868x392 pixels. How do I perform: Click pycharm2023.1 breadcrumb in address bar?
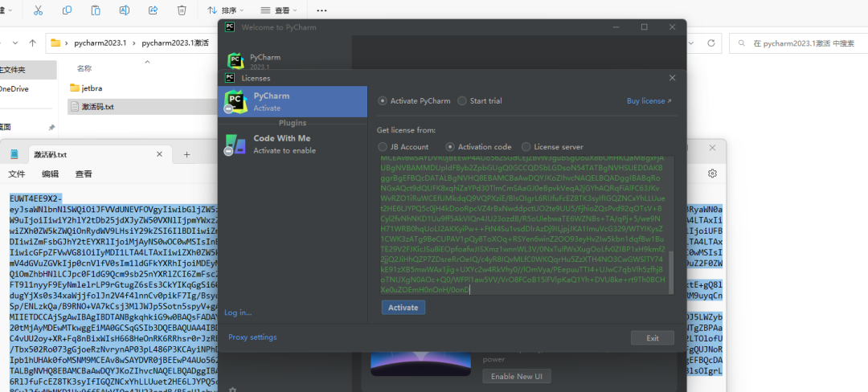pyautogui.click(x=100, y=43)
